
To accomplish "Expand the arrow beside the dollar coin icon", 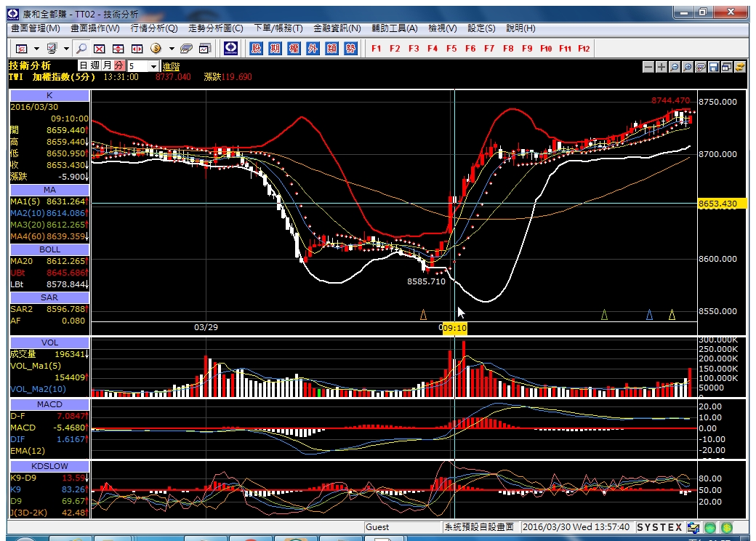I will click(x=171, y=49).
